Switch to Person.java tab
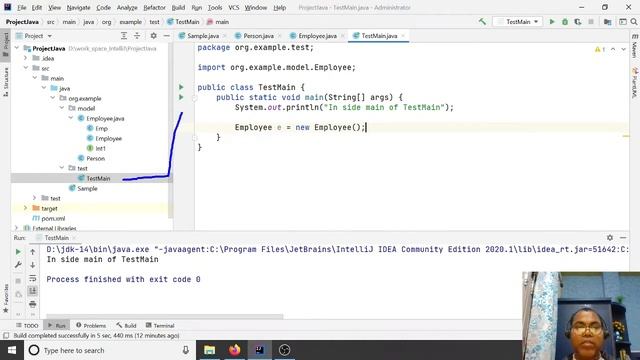 point(258,36)
